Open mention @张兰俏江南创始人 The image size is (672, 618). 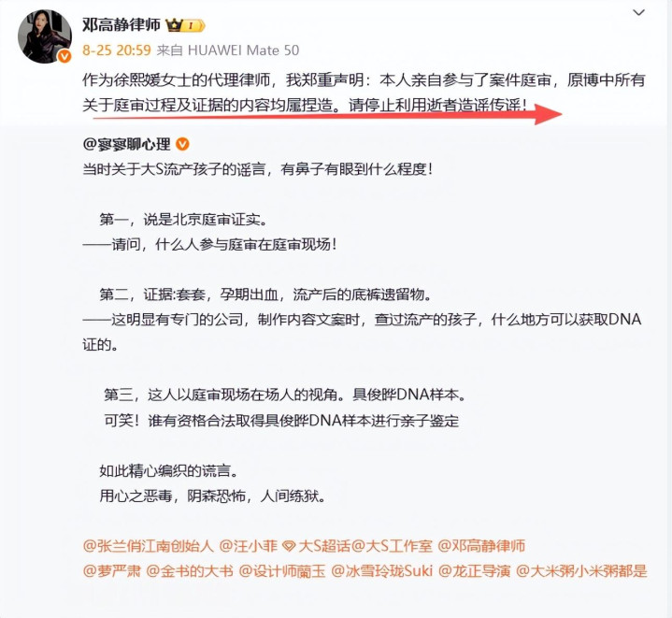point(148,546)
